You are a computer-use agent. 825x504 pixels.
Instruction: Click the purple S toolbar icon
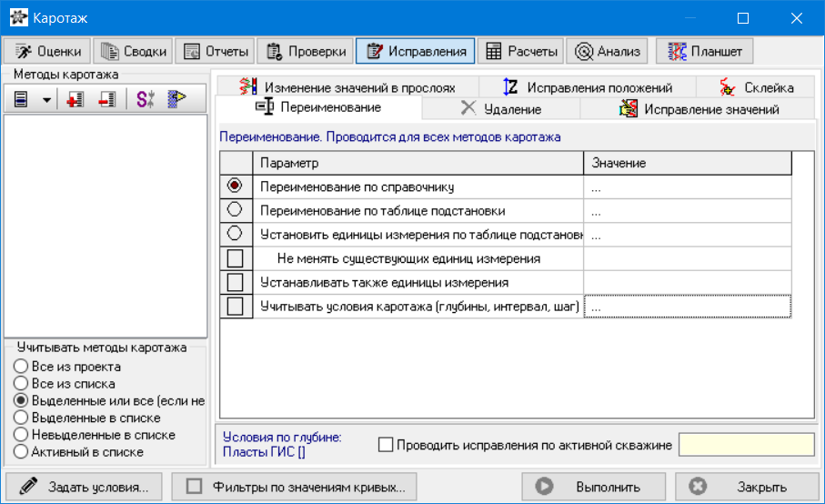tap(145, 99)
